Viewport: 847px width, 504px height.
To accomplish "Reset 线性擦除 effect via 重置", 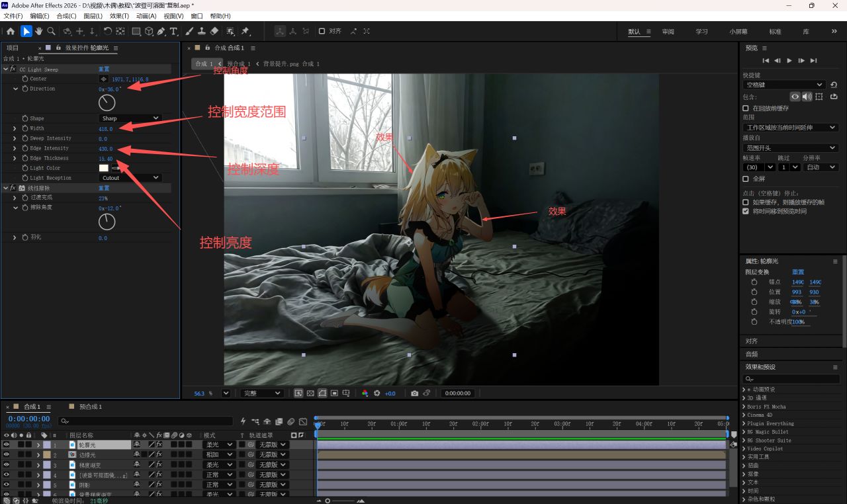I will (104, 188).
